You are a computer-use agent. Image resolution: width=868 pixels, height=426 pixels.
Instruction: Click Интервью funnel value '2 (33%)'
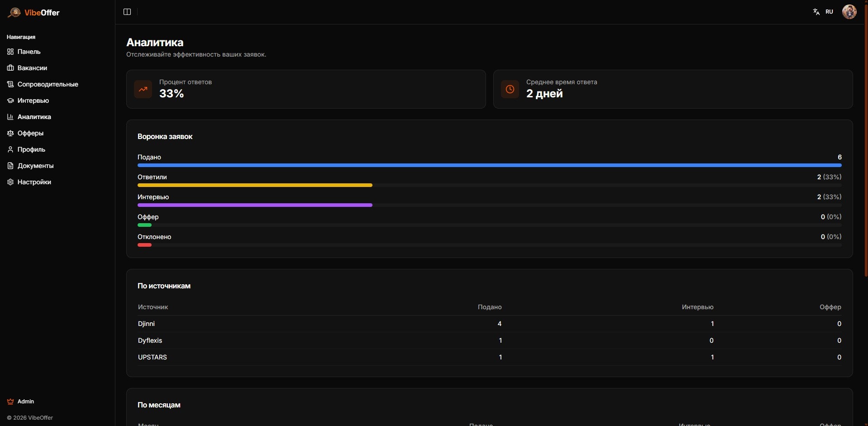click(829, 197)
